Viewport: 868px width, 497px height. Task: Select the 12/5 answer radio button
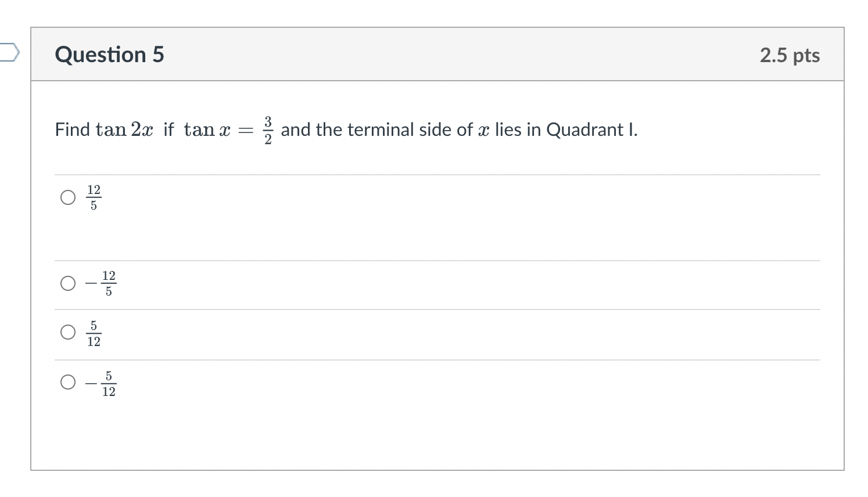coord(68,198)
